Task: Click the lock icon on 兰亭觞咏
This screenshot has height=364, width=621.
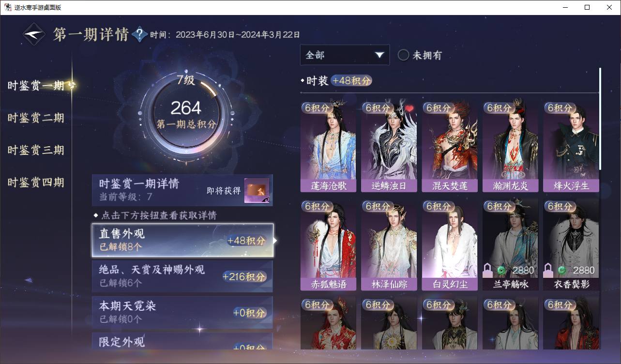Action: (488, 270)
